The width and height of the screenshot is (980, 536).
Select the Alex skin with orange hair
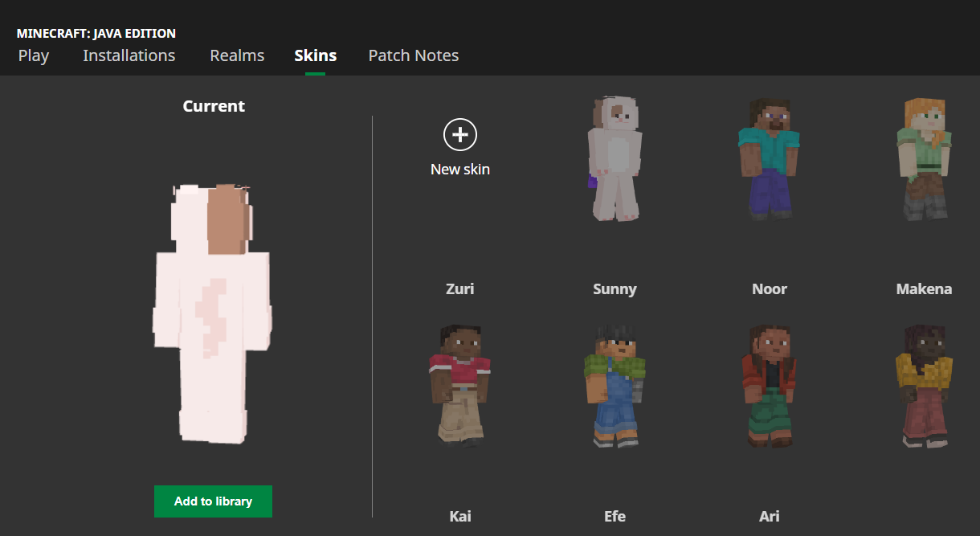tap(924, 160)
